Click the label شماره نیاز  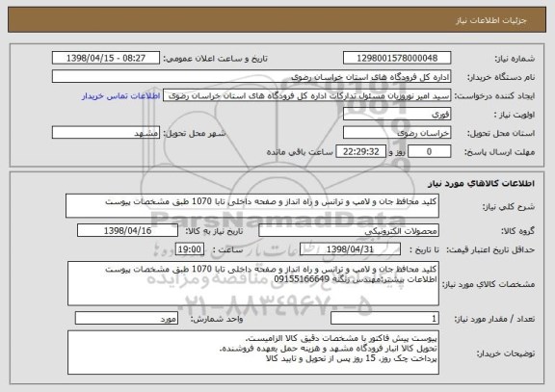point(515,59)
